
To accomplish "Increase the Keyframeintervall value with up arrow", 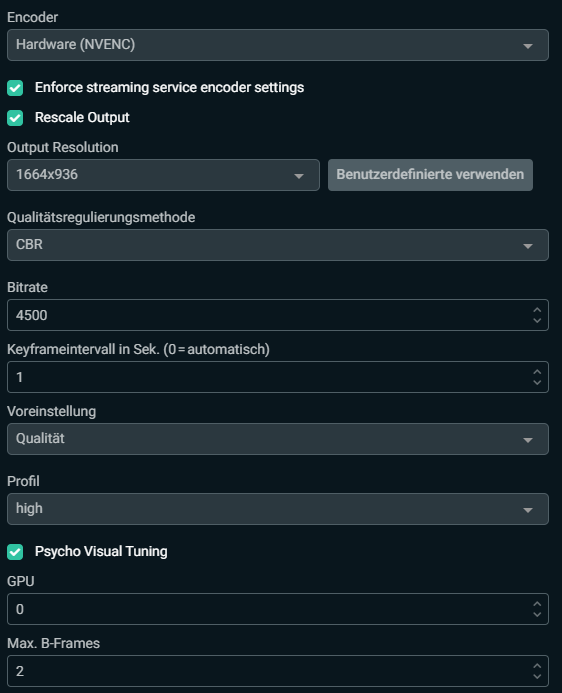I will pos(537,372).
